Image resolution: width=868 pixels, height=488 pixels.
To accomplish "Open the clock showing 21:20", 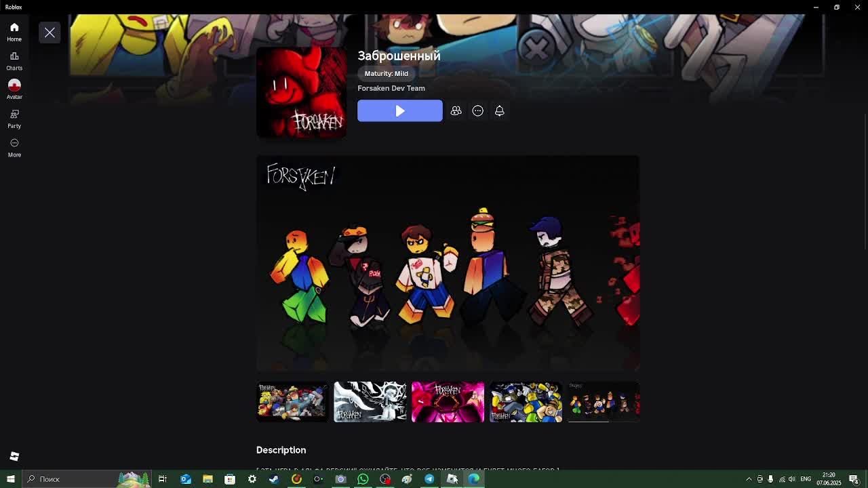I will tap(829, 479).
